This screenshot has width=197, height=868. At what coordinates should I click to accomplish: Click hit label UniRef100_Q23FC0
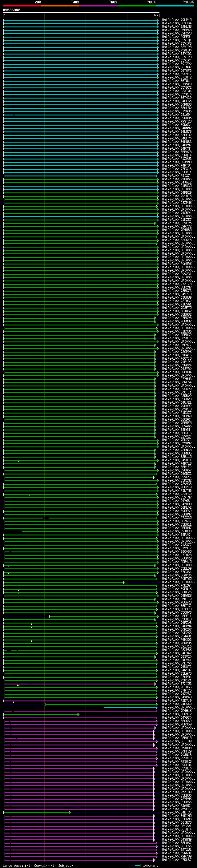(177, 494)
